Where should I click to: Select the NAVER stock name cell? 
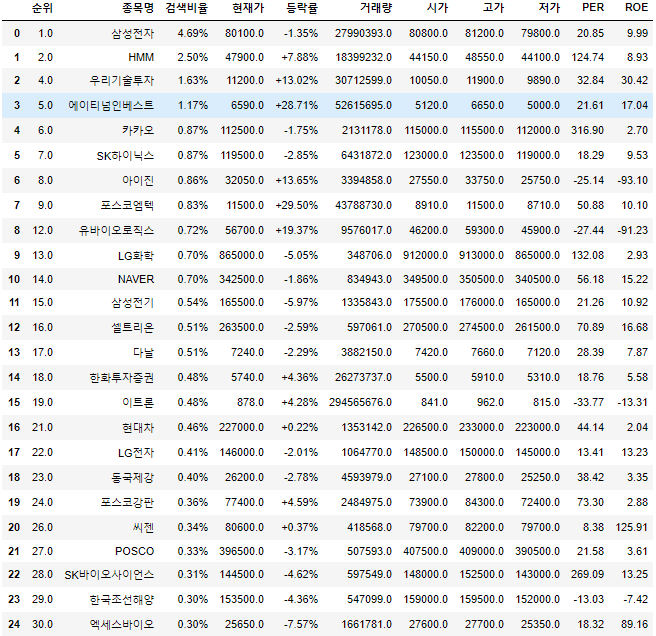[136, 279]
